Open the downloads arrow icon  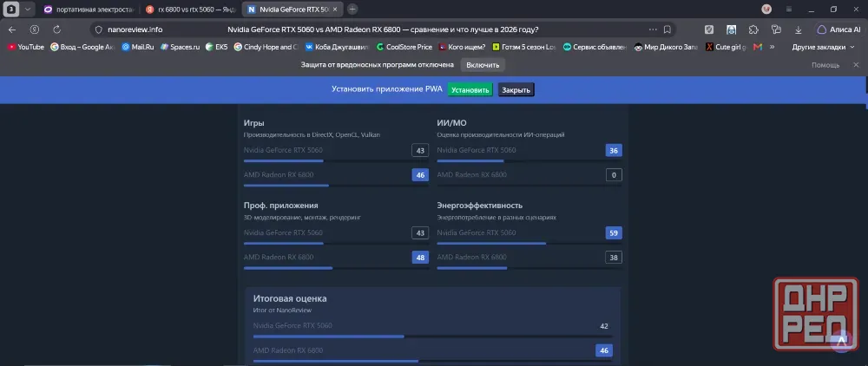coord(799,29)
